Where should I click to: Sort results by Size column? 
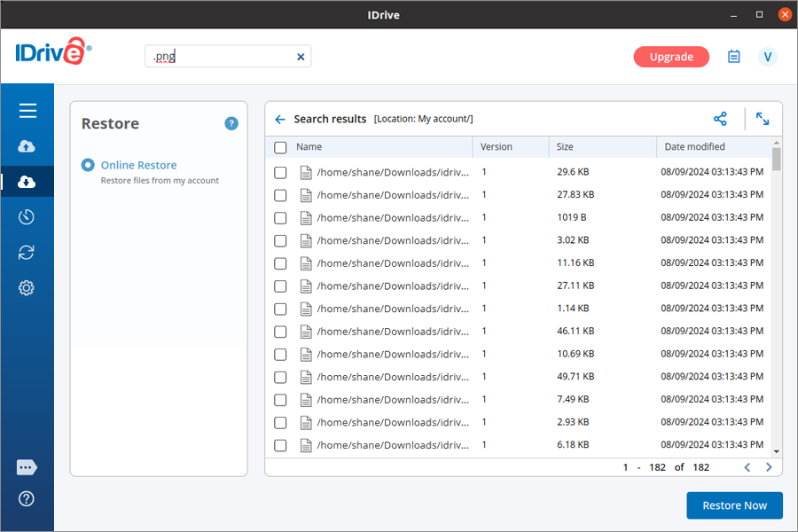click(565, 147)
